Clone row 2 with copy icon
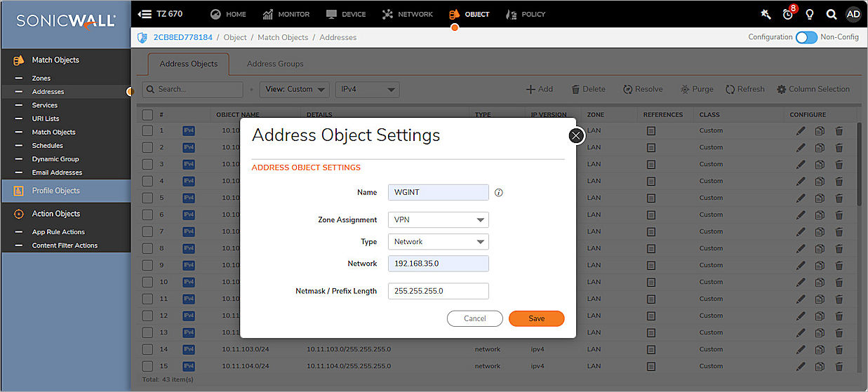868x392 pixels. 820,147
